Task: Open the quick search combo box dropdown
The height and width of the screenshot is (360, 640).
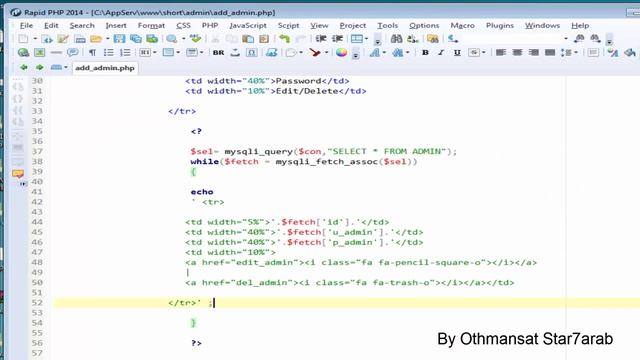Action: 566,39
